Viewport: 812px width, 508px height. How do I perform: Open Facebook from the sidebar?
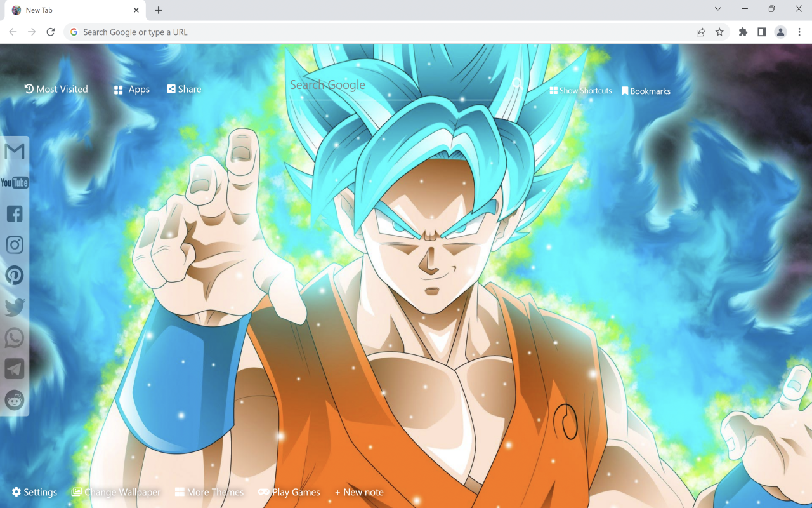click(15, 213)
